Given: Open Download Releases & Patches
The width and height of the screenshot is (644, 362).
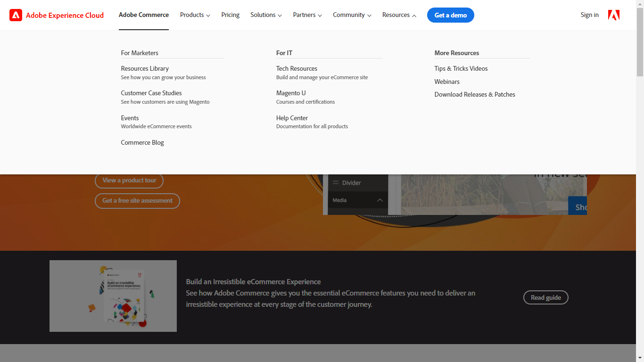Looking at the screenshot, I should pos(475,94).
